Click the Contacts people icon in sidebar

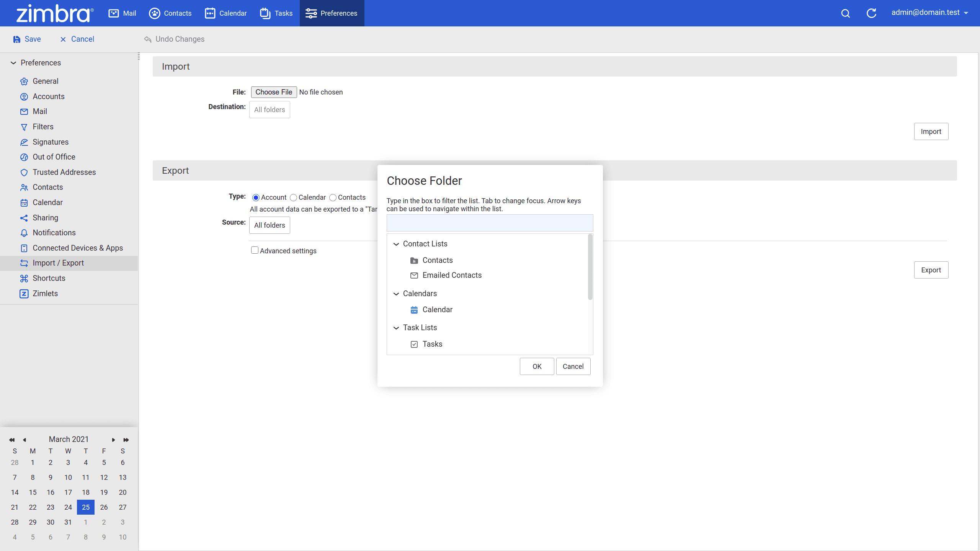24,187
